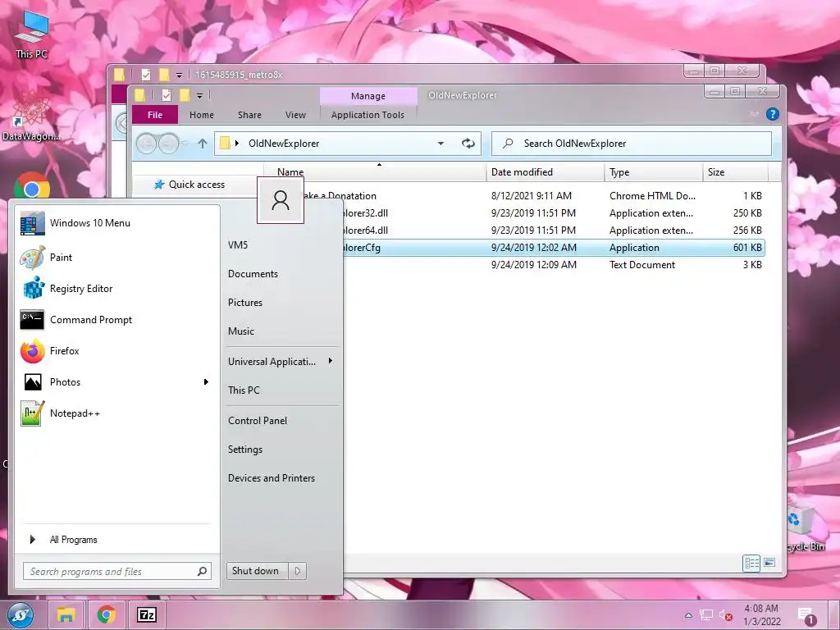Open Control Panel from start menu
This screenshot has width=840, height=630.
[x=257, y=421]
